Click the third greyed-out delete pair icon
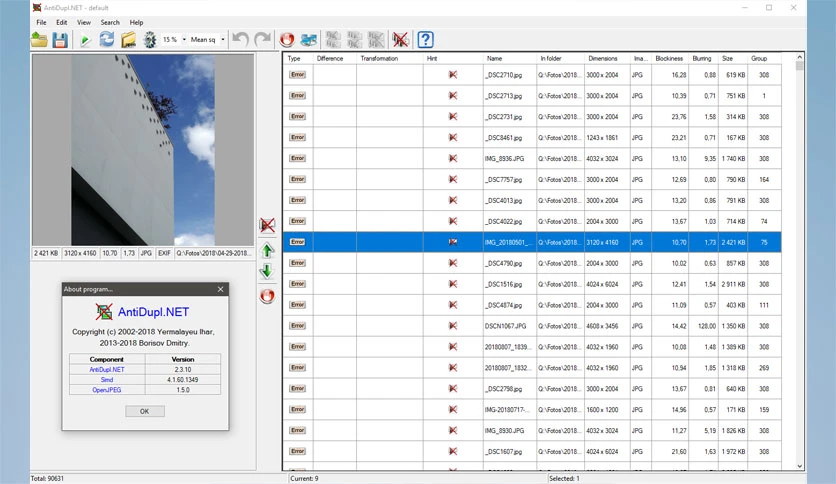This screenshot has height=484, width=836. pyautogui.click(x=376, y=39)
